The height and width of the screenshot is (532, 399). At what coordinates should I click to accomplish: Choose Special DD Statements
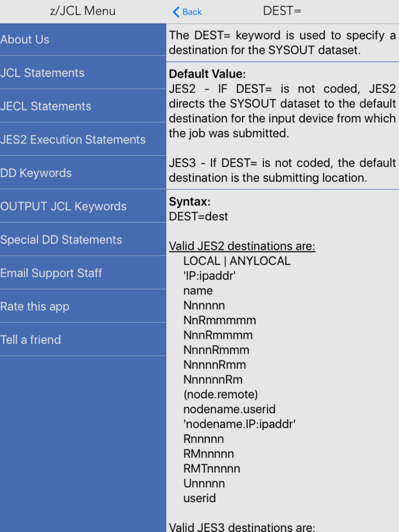pos(61,240)
